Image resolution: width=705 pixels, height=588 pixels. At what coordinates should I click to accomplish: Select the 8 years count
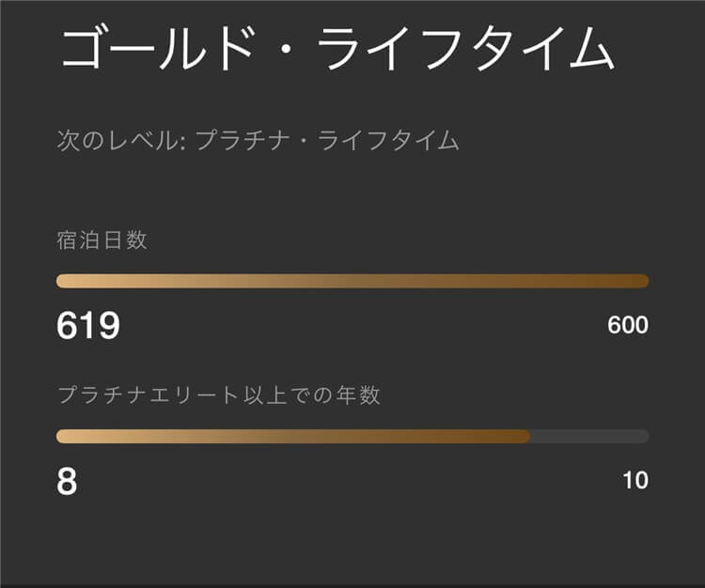point(67,481)
